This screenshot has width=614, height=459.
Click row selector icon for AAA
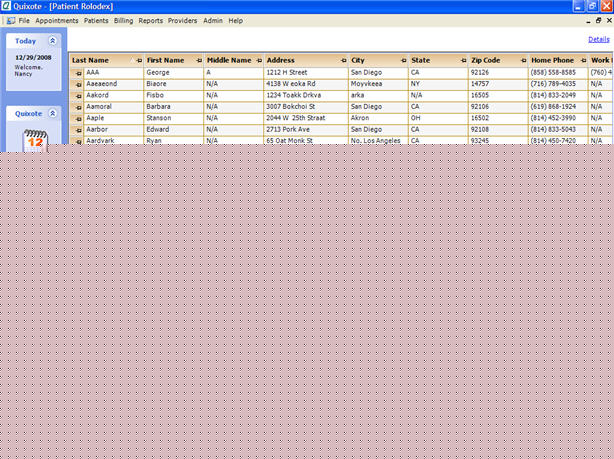point(78,73)
